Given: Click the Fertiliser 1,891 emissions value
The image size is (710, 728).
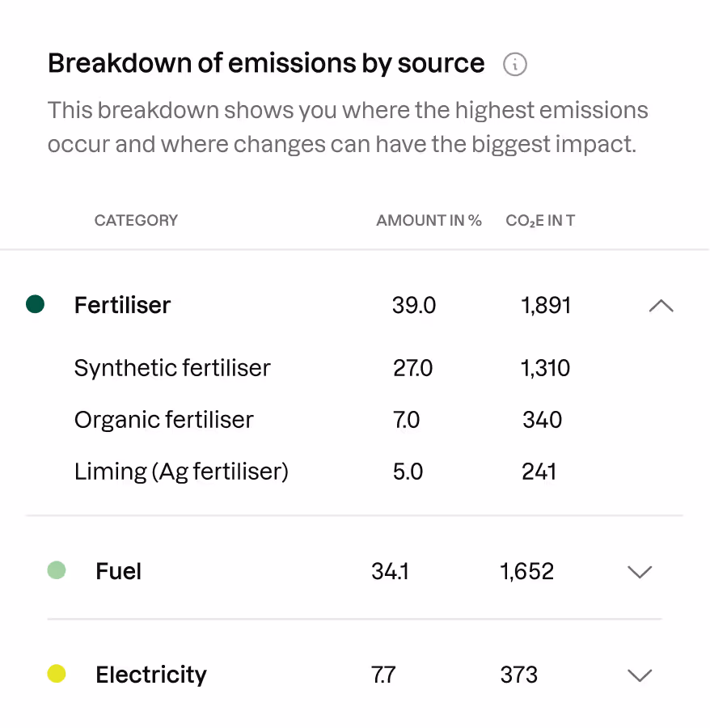Looking at the screenshot, I should [545, 305].
